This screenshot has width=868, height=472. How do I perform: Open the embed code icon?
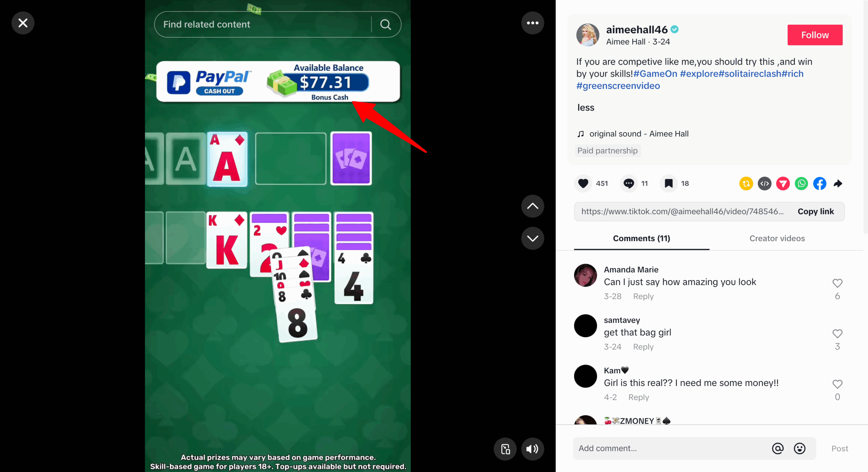[764, 183]
